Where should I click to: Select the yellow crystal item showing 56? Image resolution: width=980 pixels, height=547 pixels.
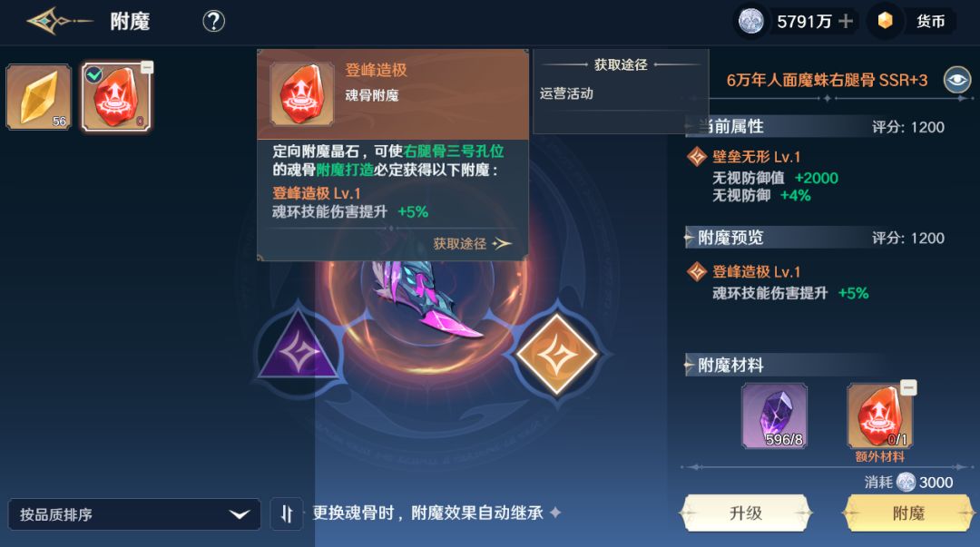tap(39, 97)
